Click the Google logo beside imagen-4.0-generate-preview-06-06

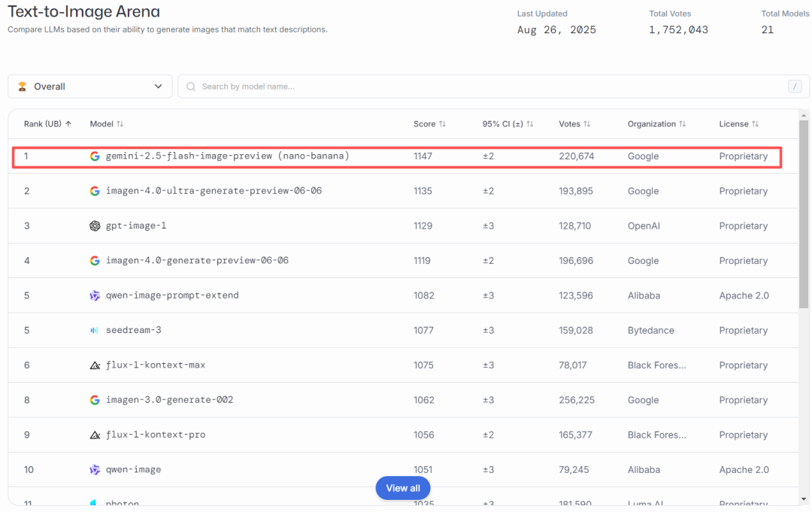coord(95,260)
